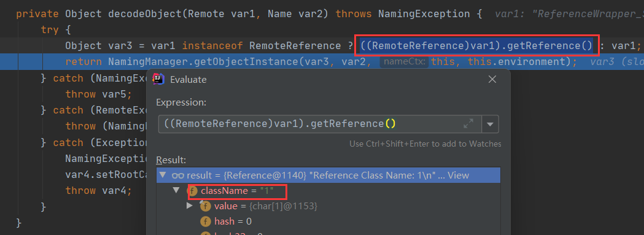This screenshot has width=644, height=235.
Task: Click the value field icon
Action: pos(206,206)
